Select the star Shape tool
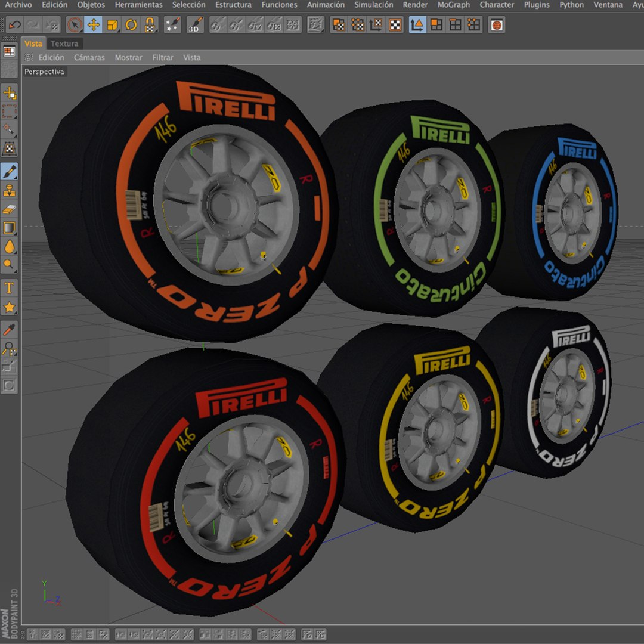This screenshot has height=644, width=644. pos(9,307)
